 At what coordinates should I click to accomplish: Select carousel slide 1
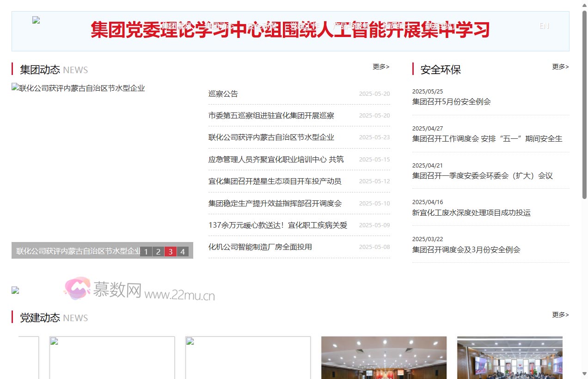(146, 251)
